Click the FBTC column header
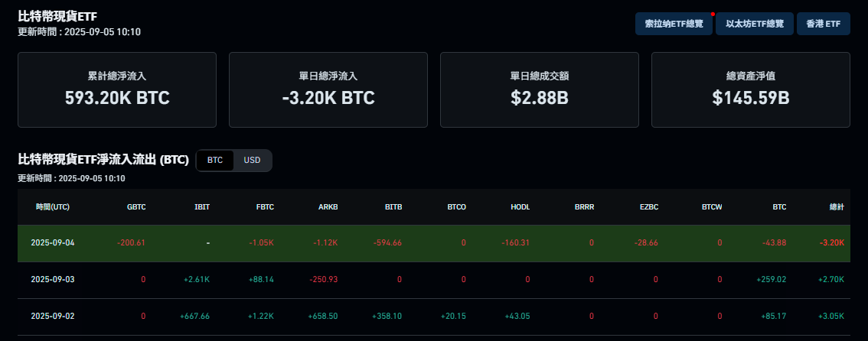 tap(265, 207)
